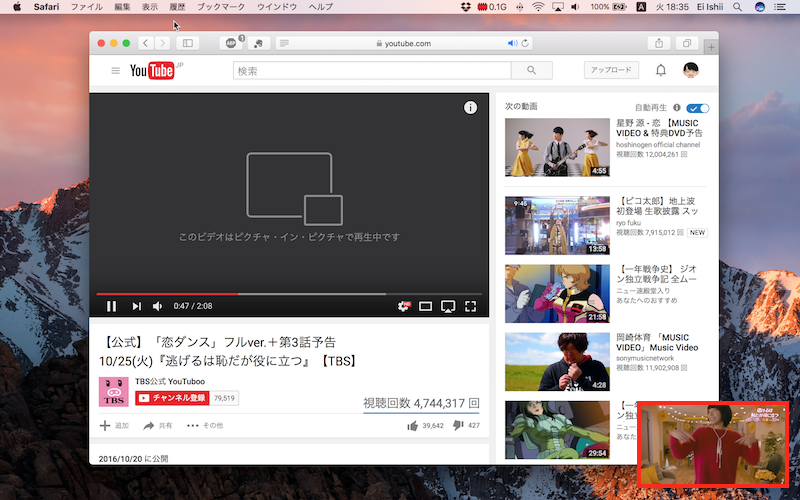Skip to the next video in player
The height and width of the screenshot is (500, 800).
click(x=137, y=306)
